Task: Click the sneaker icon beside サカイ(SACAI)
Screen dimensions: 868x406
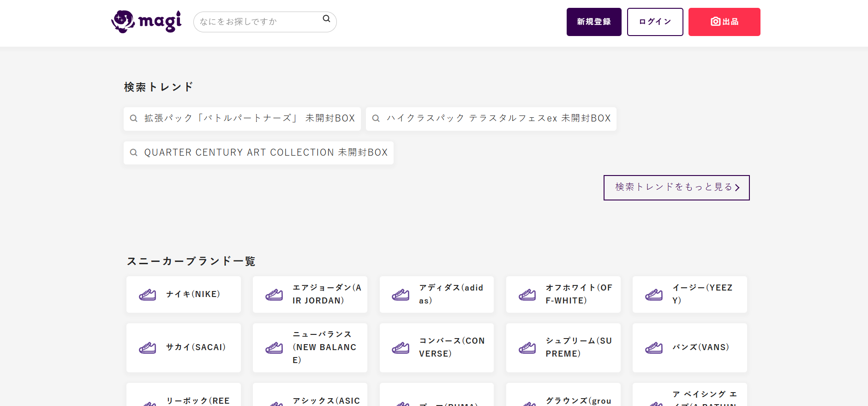Action: point(148,348)
